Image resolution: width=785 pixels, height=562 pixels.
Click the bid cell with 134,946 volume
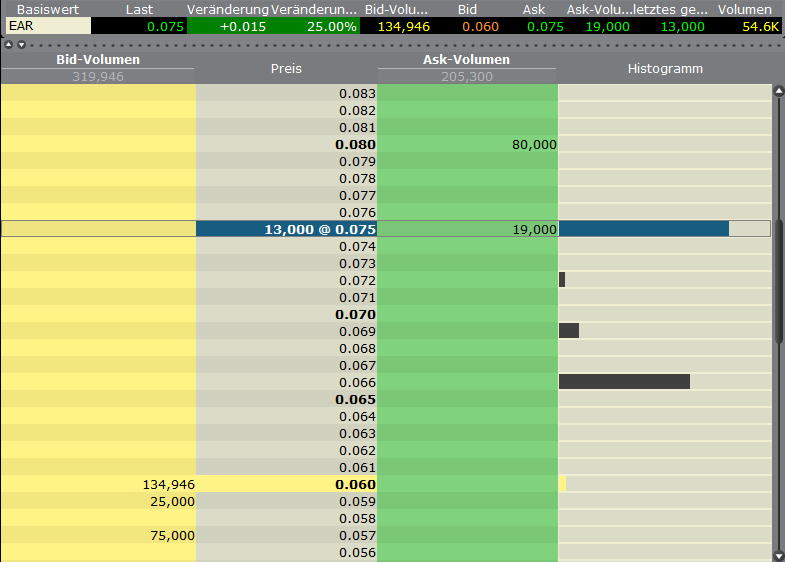pos(98,484)
